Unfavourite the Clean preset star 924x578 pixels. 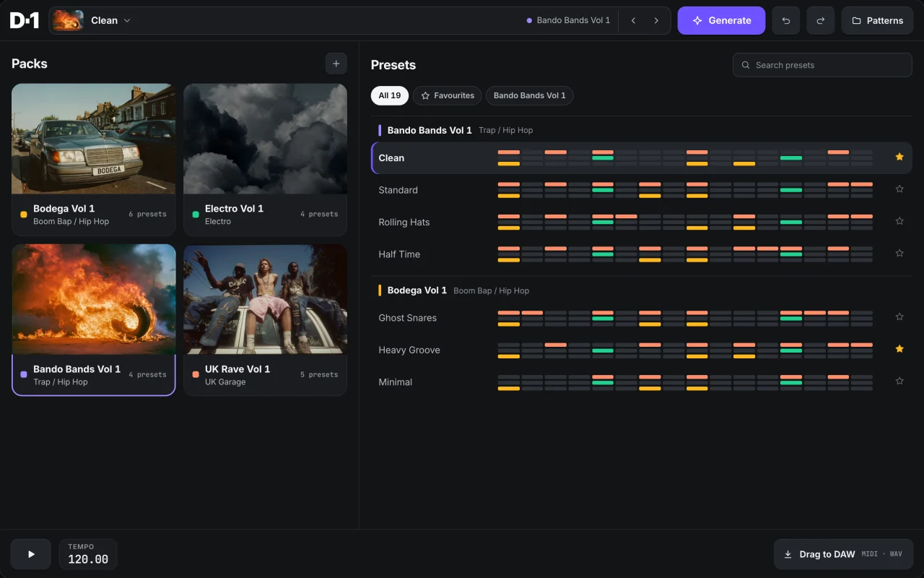point(899,157)
